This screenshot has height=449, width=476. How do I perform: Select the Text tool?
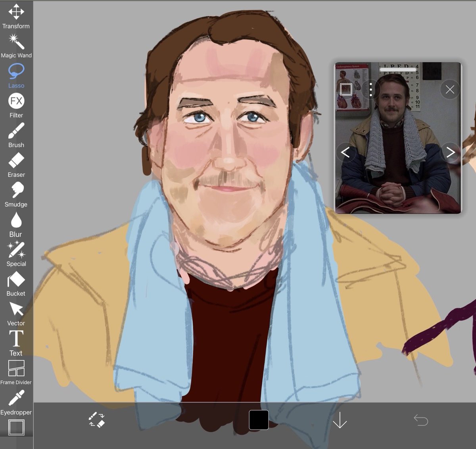16,344
